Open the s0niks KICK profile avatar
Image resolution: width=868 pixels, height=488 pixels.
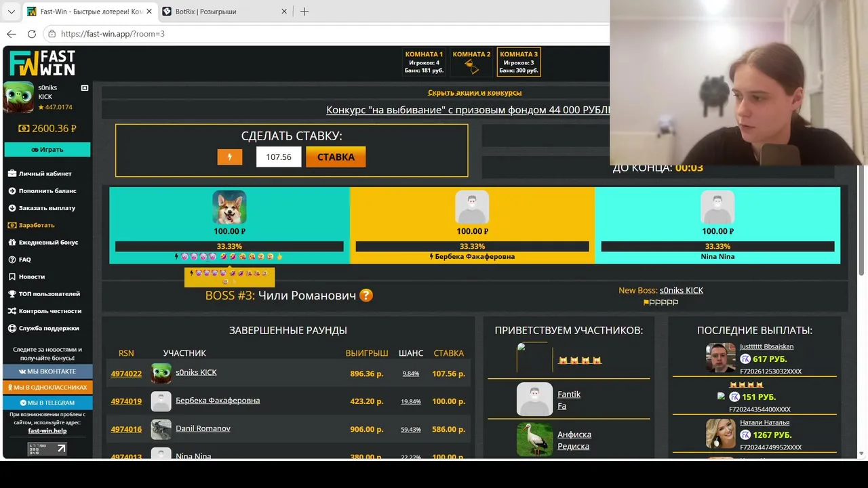[x=19, y=97]
